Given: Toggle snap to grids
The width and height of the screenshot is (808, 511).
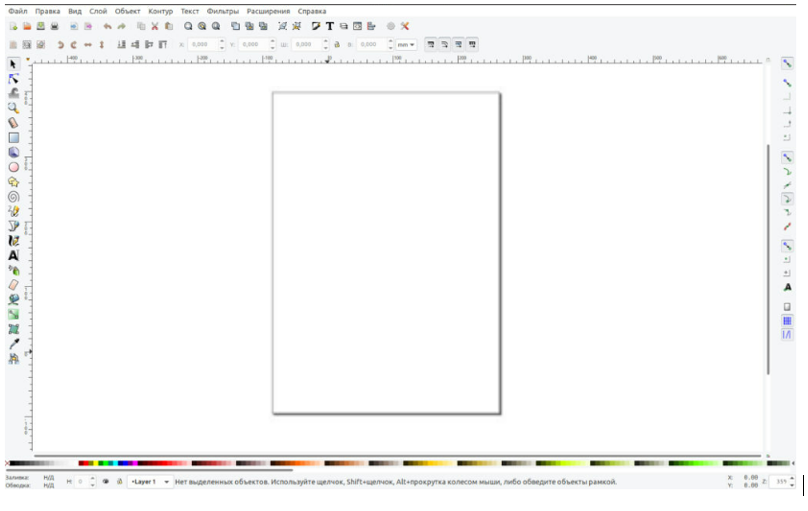Looking at the screenshot, I should (787, 321).
